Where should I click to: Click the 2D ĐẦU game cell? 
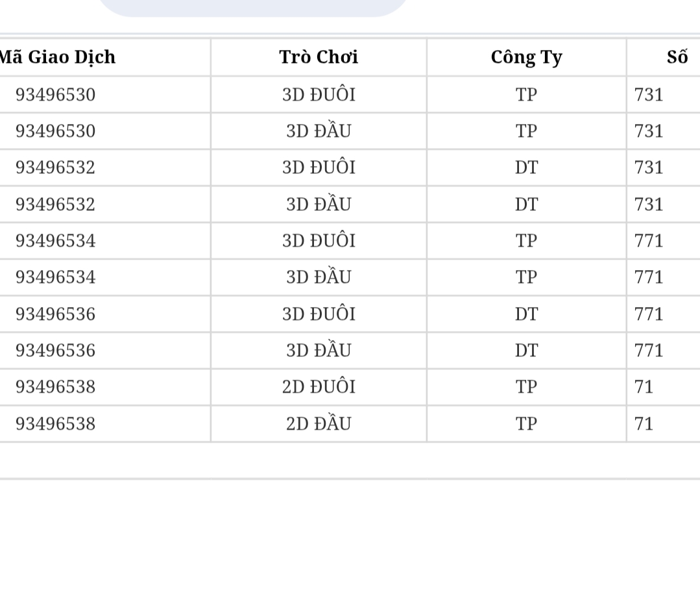tap(319, 423)
